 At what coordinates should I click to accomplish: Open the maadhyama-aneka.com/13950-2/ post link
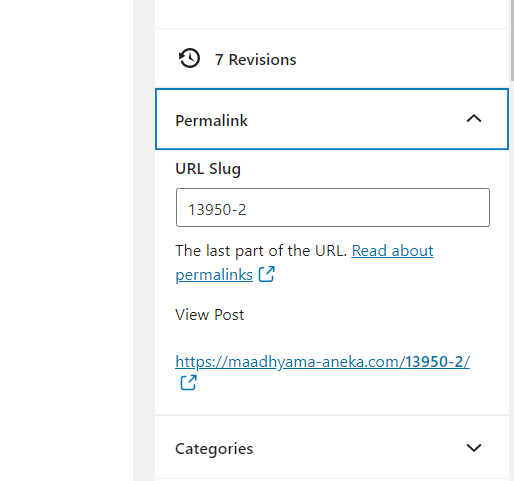(x=322, y=362)
